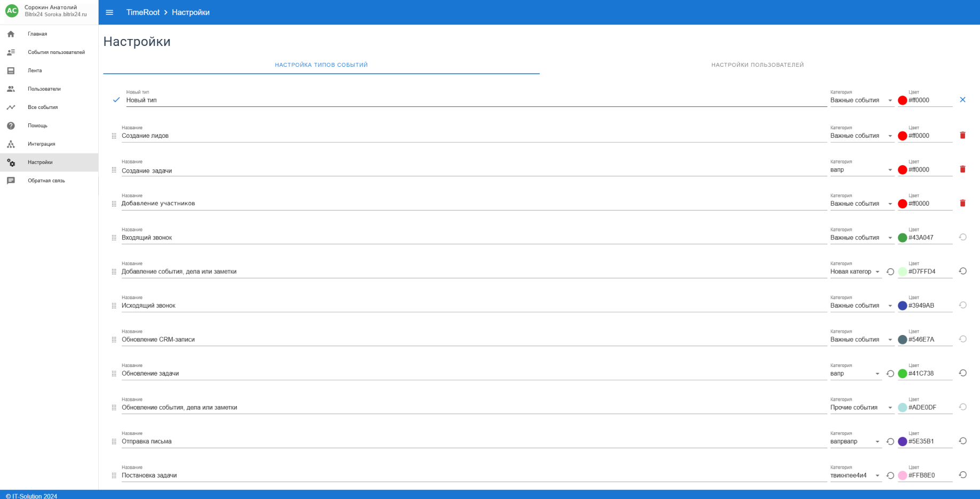
Task: Click the #41C738 color code field
Action: (930, 373)
